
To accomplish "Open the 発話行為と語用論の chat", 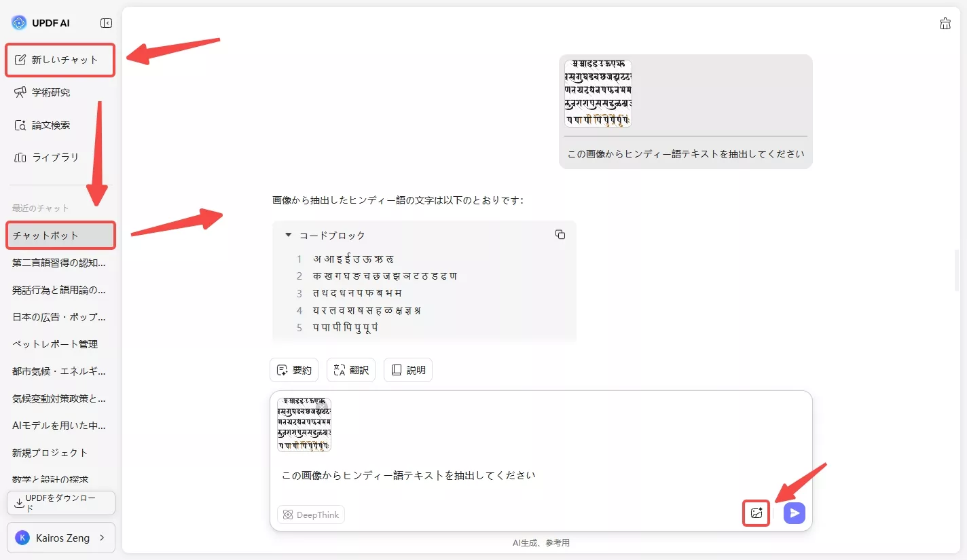I will 60,290.
